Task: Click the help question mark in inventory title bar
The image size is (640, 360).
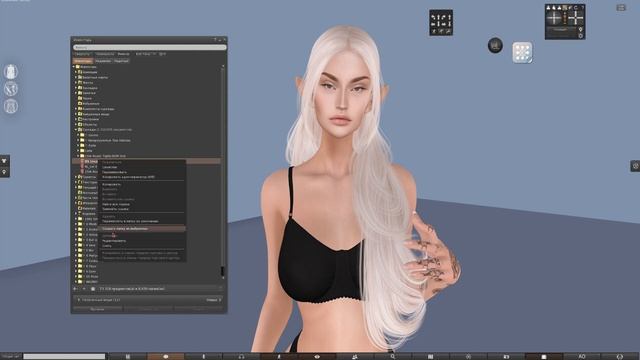Action: coord(215,40)
